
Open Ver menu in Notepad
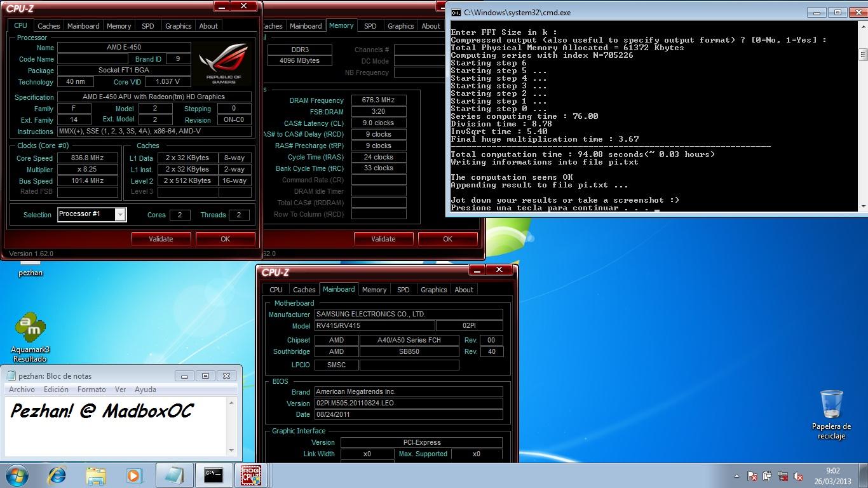point(120,390)
